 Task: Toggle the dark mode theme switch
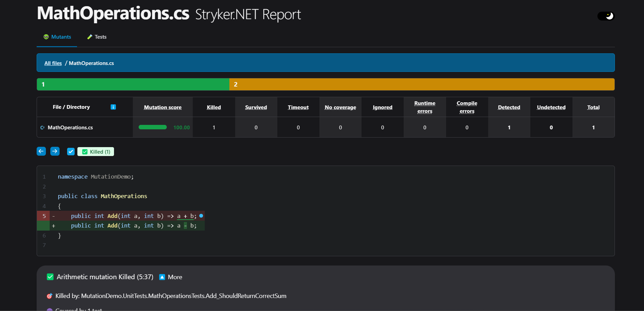(x=606, y=16)
